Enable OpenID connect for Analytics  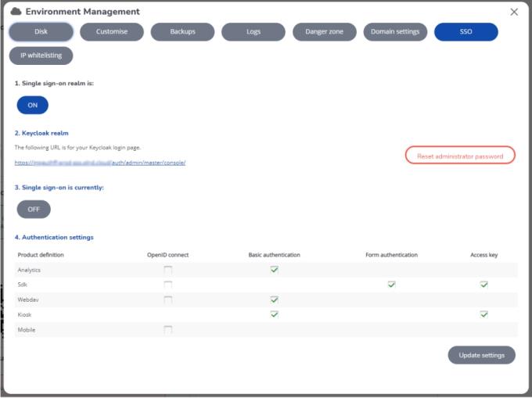[x=168, y=270]
